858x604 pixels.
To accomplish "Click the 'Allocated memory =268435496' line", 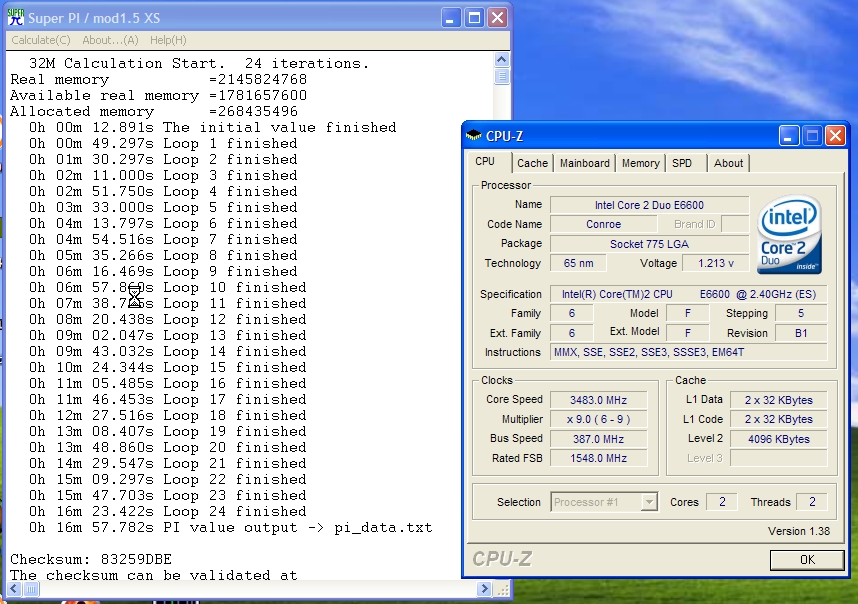I will [x=154, y=112].
